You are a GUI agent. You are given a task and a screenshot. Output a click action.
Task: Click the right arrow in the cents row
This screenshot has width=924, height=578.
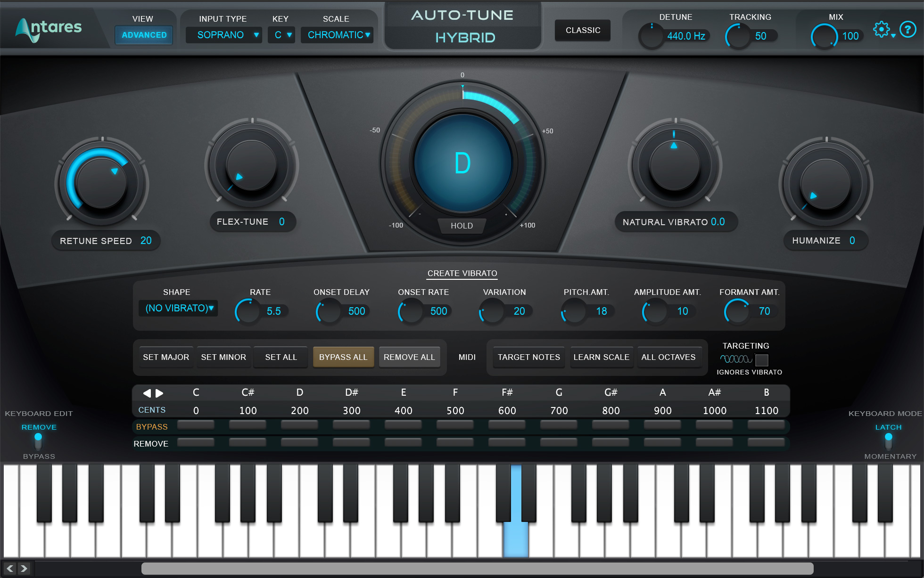159,393
